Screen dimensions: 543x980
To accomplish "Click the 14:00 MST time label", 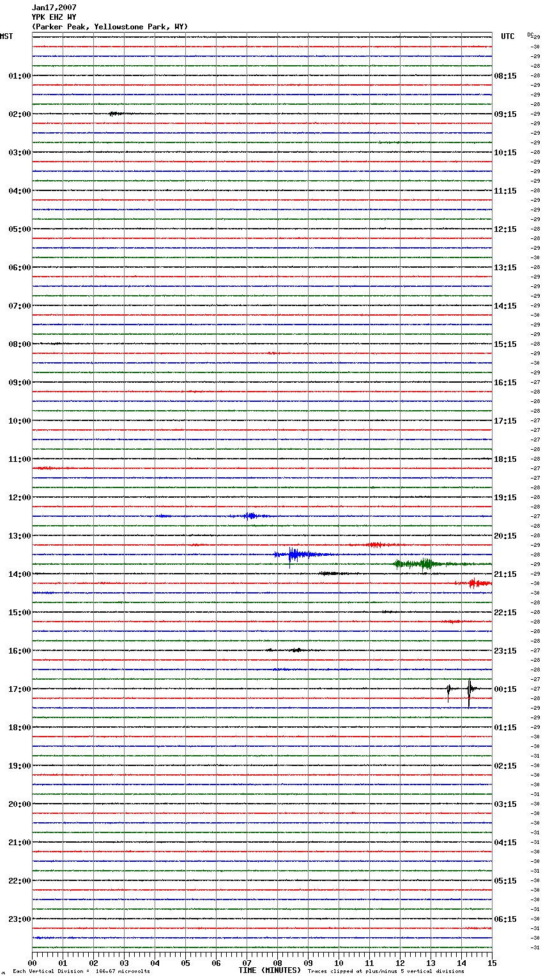I will [20, 574].
